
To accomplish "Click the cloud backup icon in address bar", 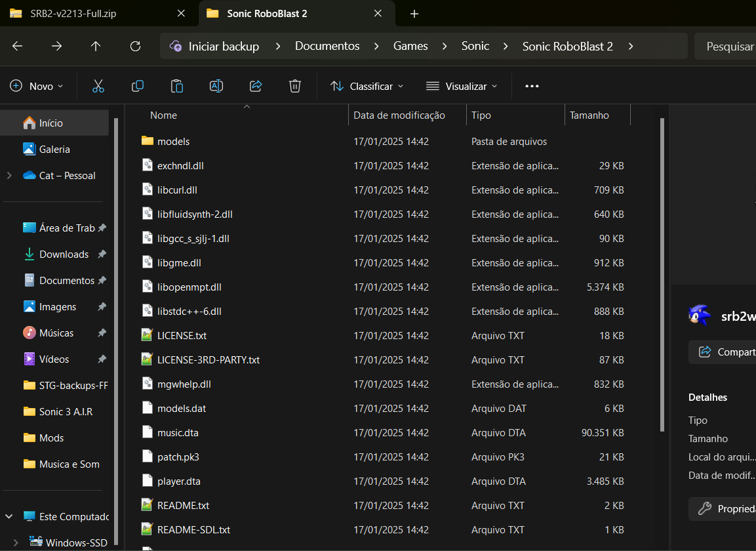I will [x=176, y=47].
